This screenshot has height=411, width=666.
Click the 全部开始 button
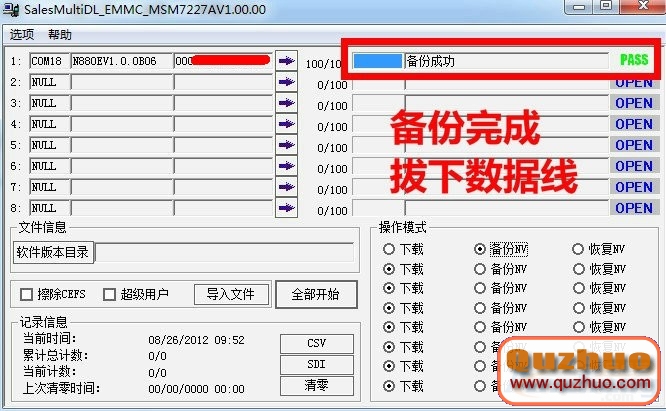click(316, 294)
